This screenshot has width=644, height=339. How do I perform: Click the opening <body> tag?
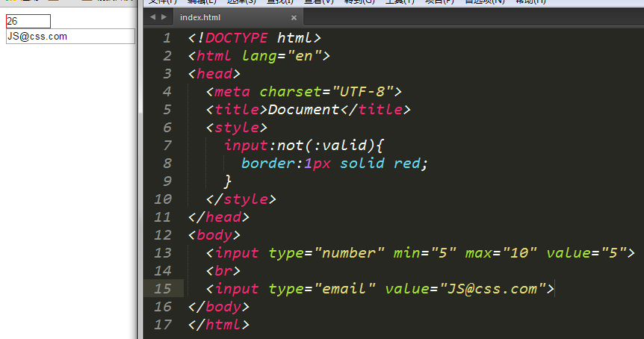tap(214, 235)
